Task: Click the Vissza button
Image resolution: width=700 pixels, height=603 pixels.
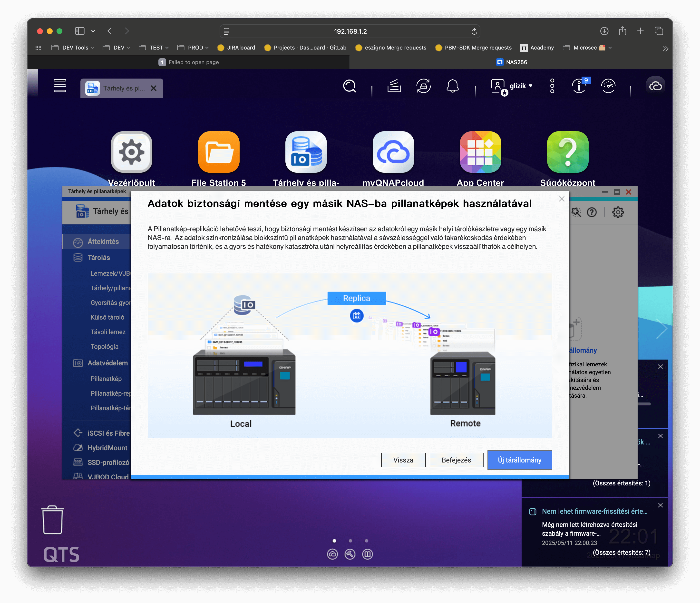Action: pyautogui.click(x=403, y=460)
